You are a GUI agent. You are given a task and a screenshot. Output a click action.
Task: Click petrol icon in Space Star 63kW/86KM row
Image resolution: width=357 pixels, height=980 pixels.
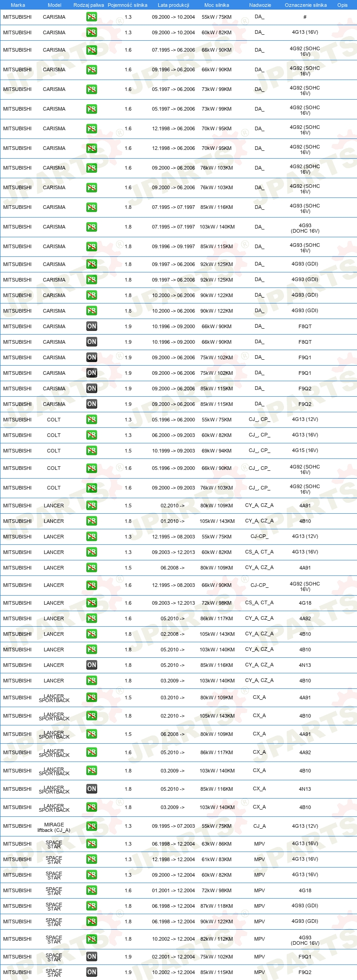click(x=92, y=844)
